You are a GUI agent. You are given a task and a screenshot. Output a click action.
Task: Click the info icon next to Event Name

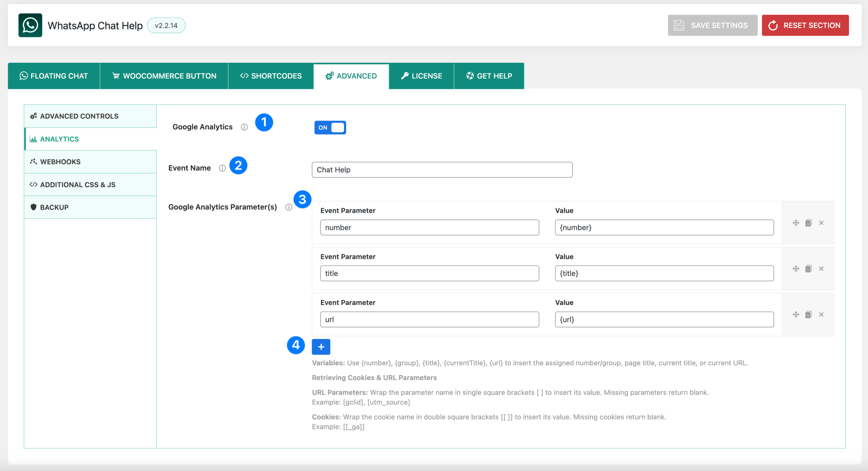(222, 168)
